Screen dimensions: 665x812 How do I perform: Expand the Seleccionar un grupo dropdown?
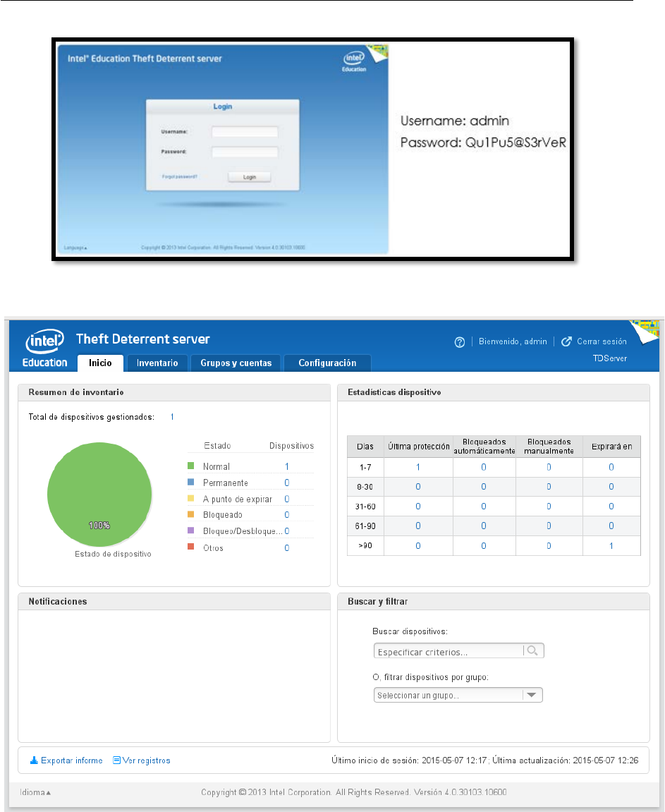point(458,695)
